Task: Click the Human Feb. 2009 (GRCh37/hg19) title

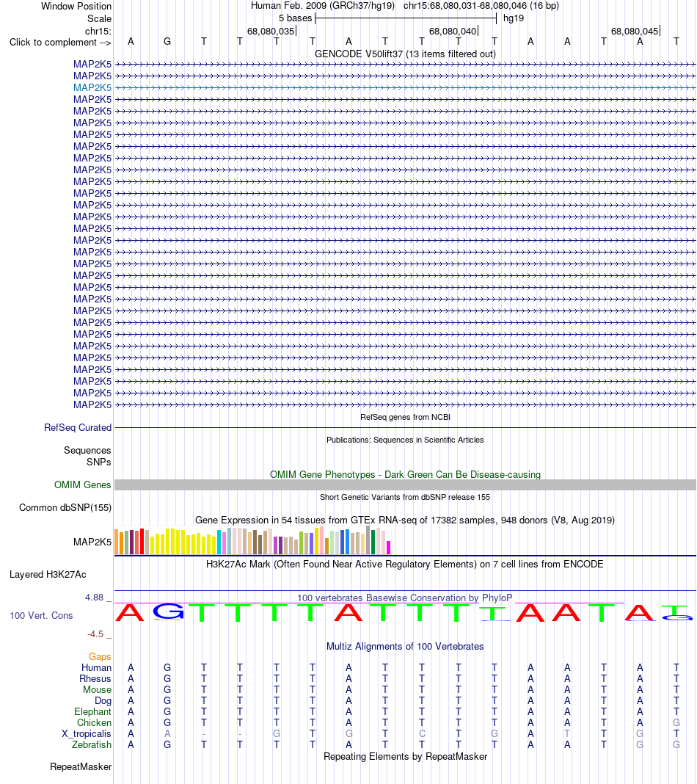Action: coord(322,6)
